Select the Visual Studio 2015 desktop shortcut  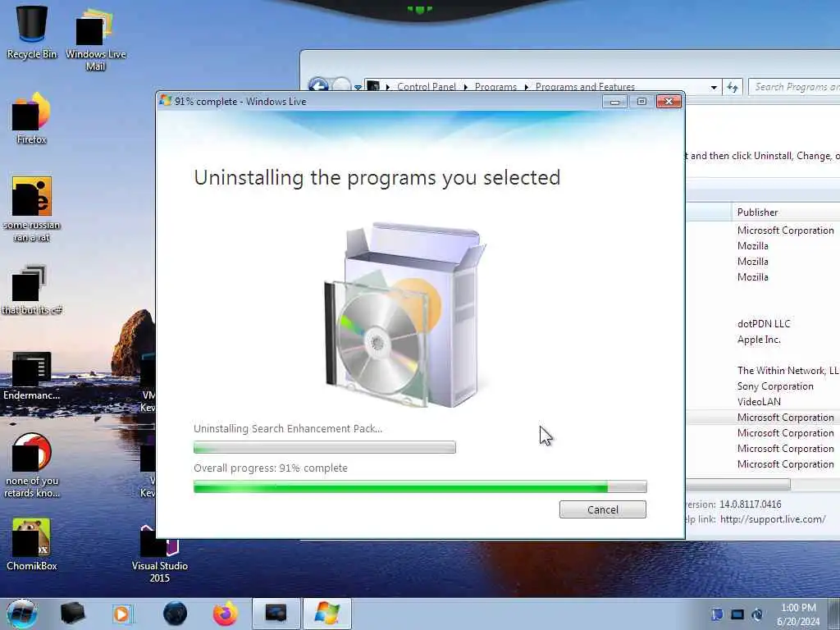click(160, 555)
